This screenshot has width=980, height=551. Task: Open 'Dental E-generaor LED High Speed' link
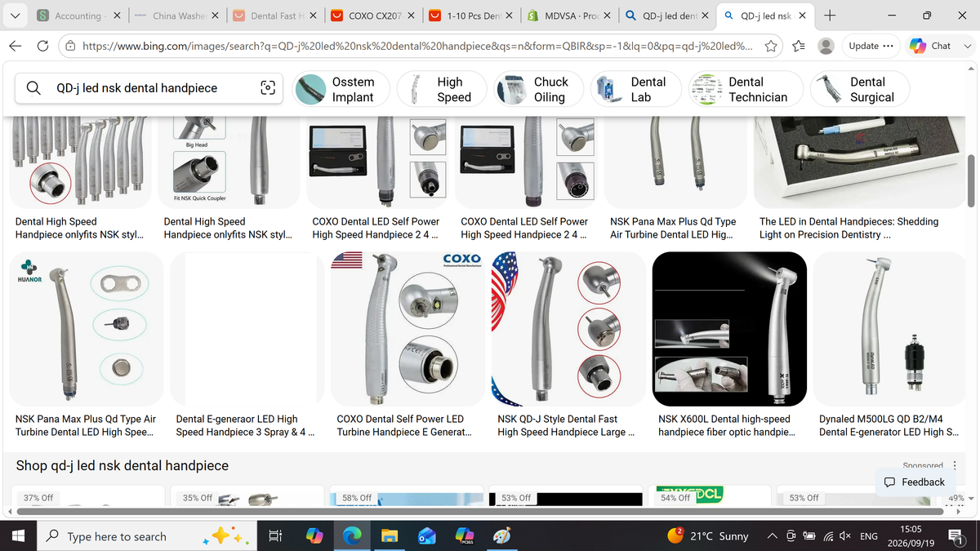point(245,425)
